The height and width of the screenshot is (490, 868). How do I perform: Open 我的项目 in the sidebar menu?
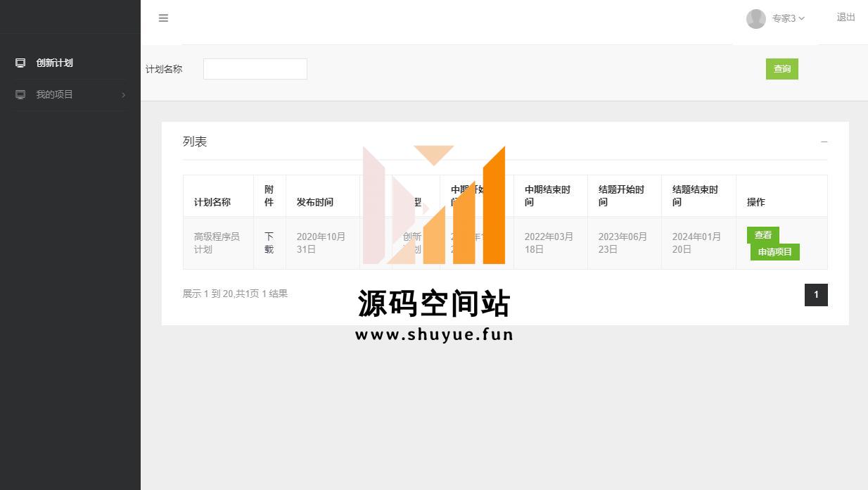coord(54,94)
